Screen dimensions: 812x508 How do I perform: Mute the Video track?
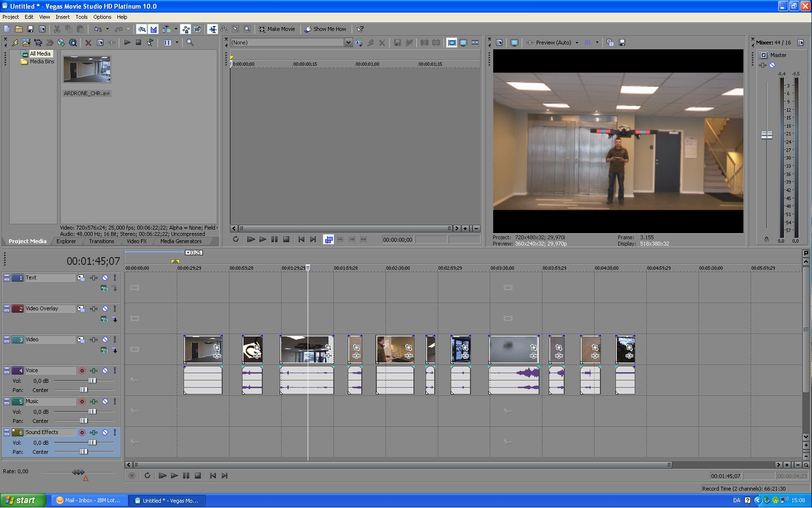point(105,340)
